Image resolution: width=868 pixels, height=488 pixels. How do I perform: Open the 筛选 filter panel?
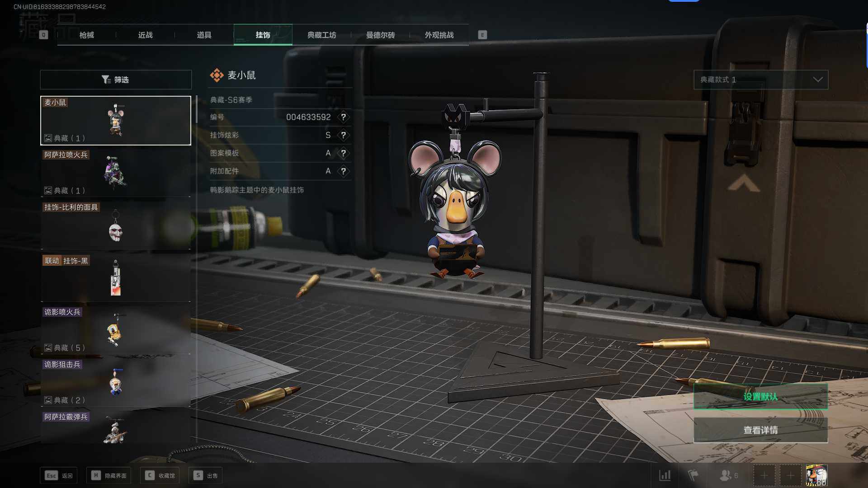116,80
